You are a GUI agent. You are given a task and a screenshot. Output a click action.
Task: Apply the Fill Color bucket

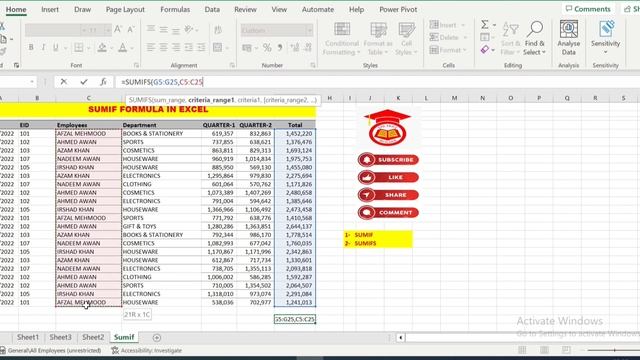[102, 48]
